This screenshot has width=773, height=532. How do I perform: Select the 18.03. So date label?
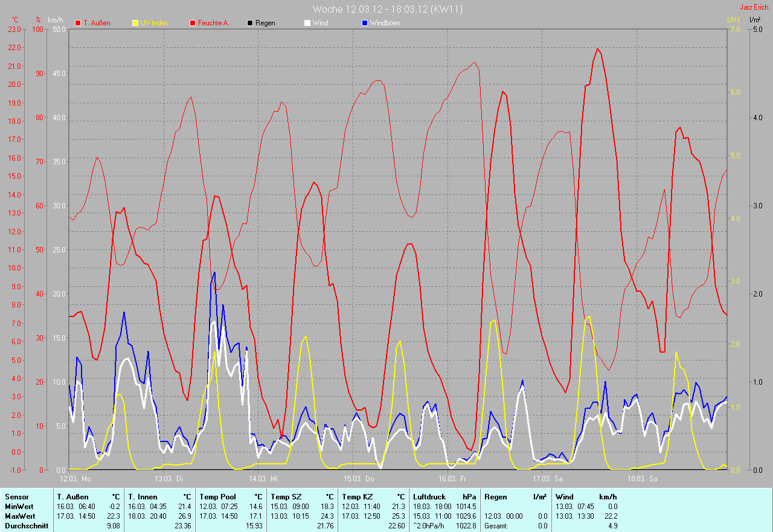641,478
